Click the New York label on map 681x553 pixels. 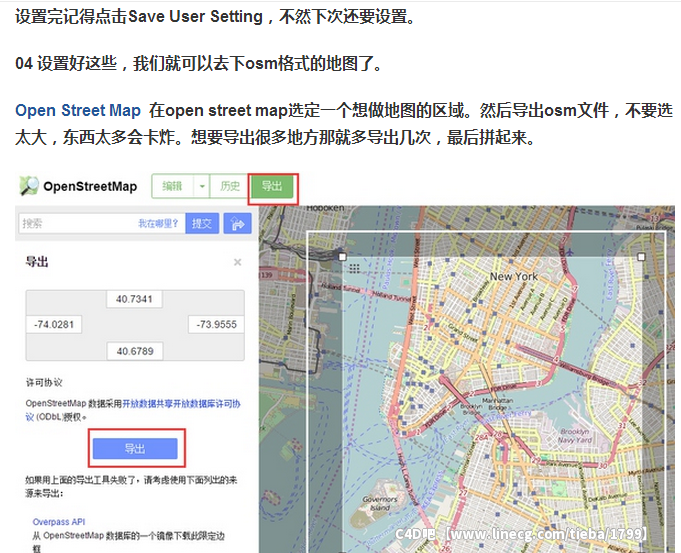514,276
